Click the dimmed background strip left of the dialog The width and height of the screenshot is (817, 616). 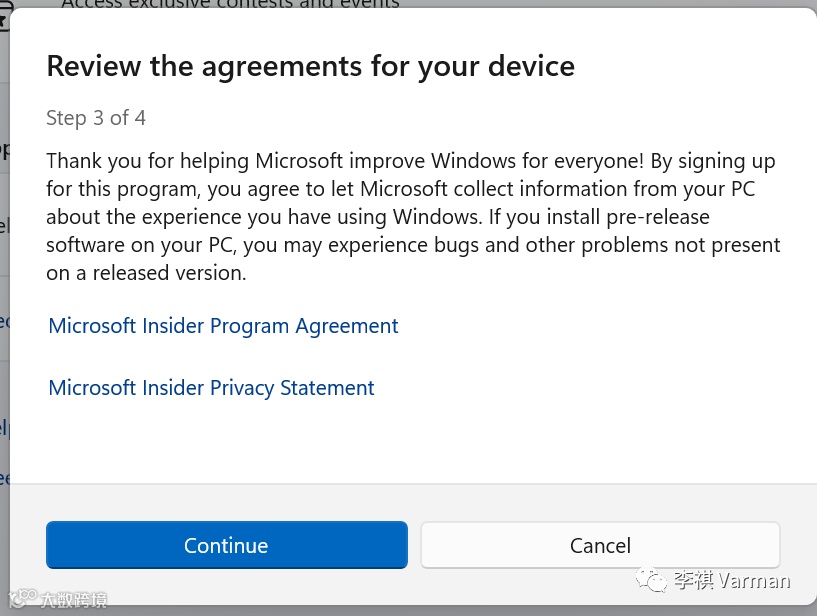(x=4, y=300)
